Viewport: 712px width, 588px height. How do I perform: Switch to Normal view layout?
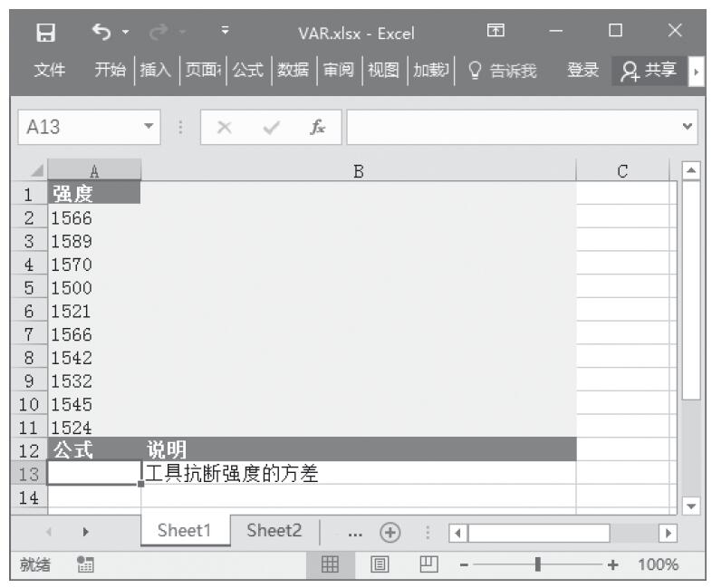331,564
